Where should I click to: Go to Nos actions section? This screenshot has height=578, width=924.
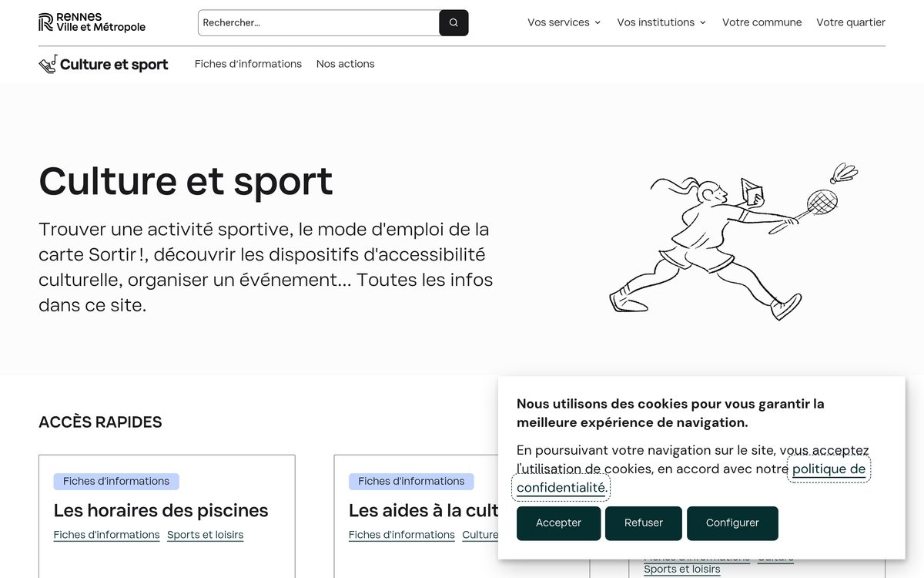(345, 64)
